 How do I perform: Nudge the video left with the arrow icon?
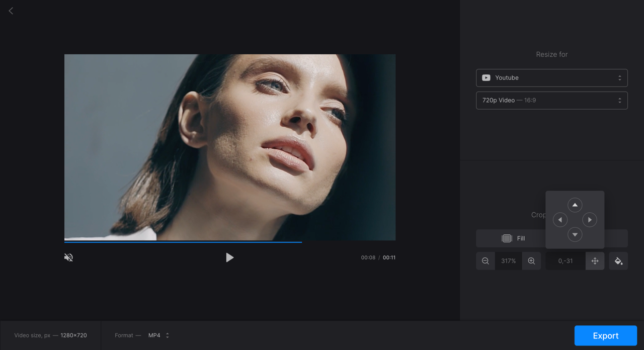point(560,220)
